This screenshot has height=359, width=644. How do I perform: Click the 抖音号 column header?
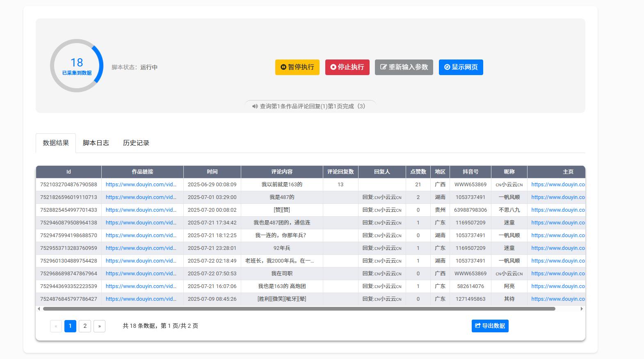click(470, 172)
